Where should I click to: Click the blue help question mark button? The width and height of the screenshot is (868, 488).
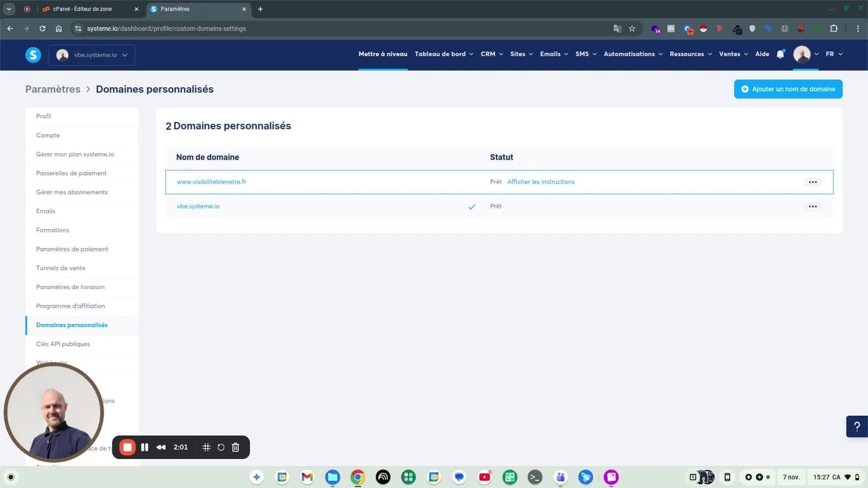(x=856, y=427)
